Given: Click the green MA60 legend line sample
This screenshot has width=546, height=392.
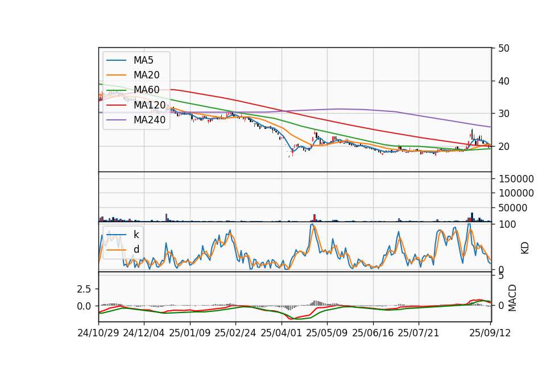Looking at the screenshot, I should click(116, 90).
